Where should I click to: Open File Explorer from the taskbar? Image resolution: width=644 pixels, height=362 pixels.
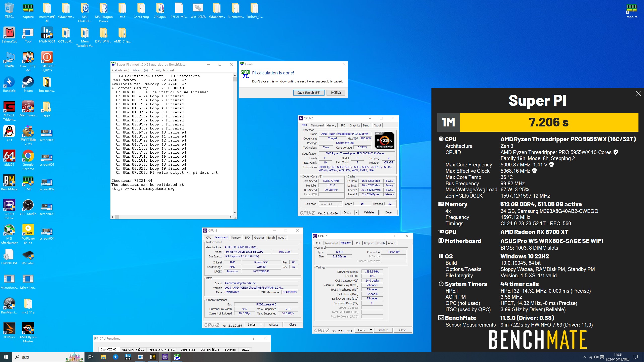point(103,357)
